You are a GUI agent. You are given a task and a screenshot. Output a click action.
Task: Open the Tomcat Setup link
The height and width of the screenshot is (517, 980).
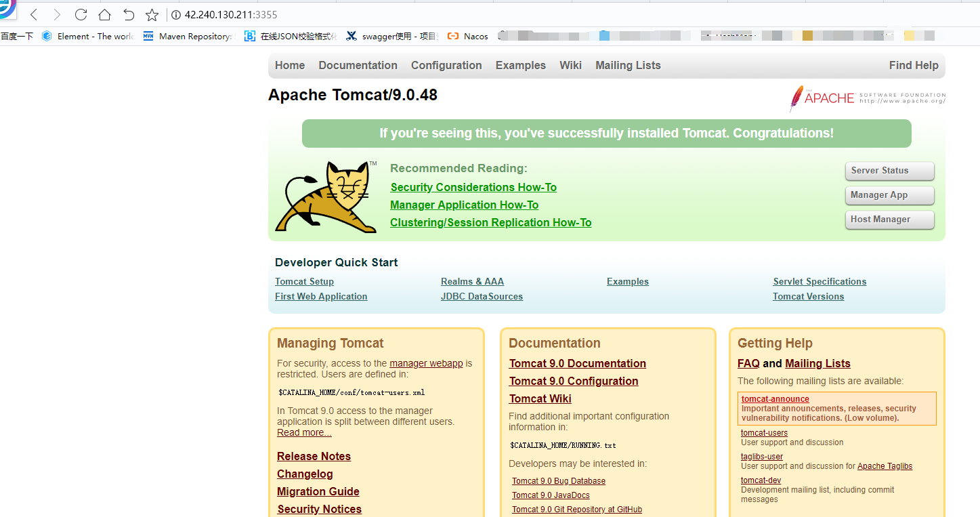point(304,282)
